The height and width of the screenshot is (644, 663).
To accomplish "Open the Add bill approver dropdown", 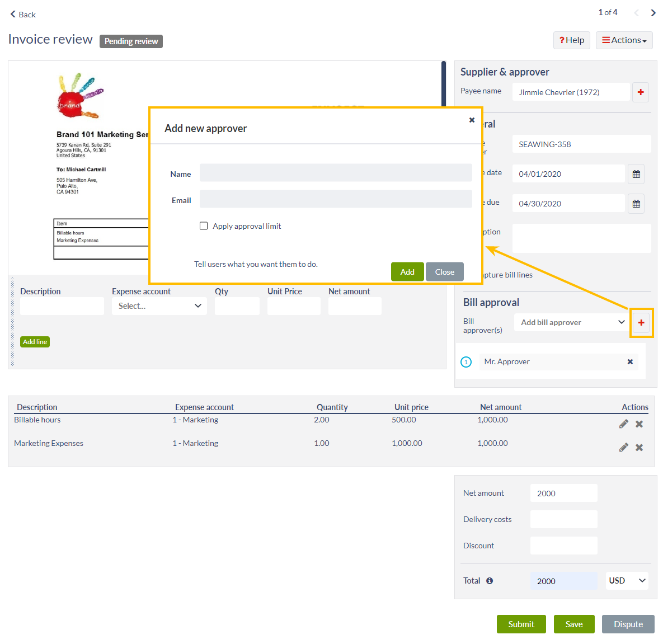I will click(571, 322).
